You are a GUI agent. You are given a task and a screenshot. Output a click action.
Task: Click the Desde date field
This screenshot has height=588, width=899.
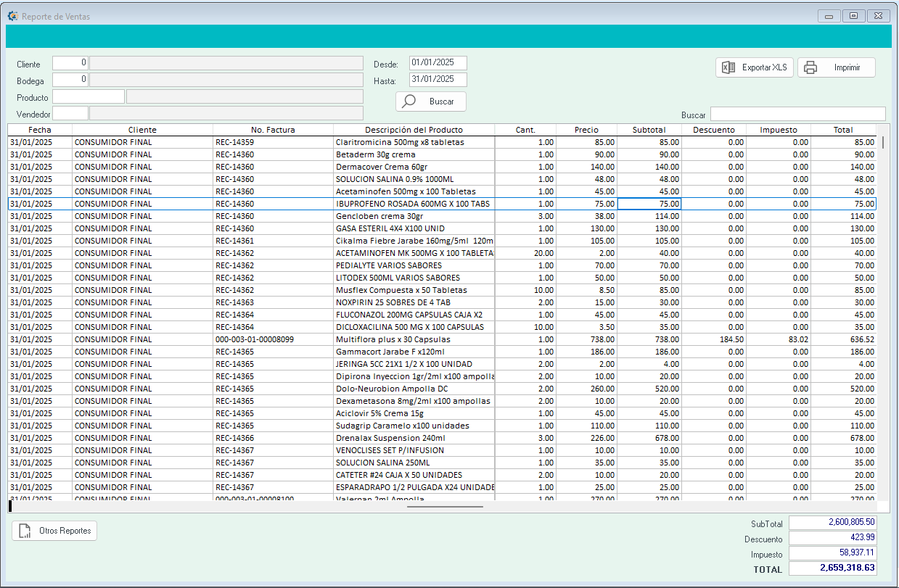[x=438, y=63]
